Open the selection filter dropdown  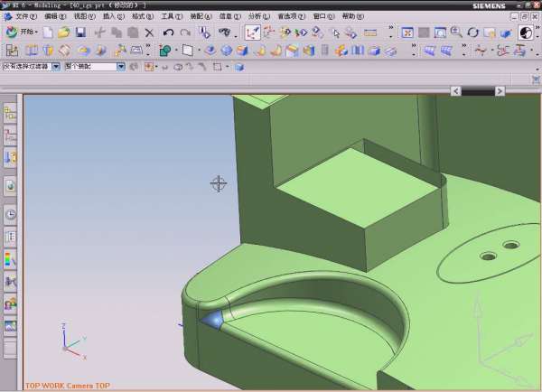[x=56, y=67]
